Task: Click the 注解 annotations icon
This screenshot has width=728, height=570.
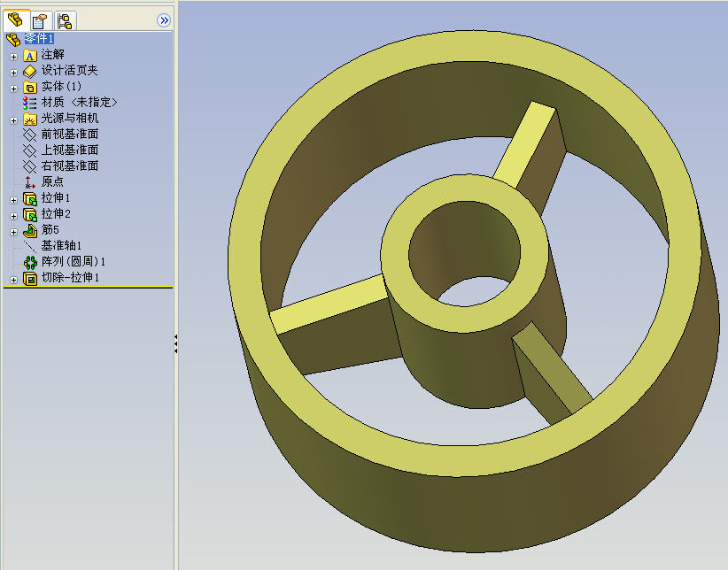Action: pyautogui.click(x=30, y=56)
